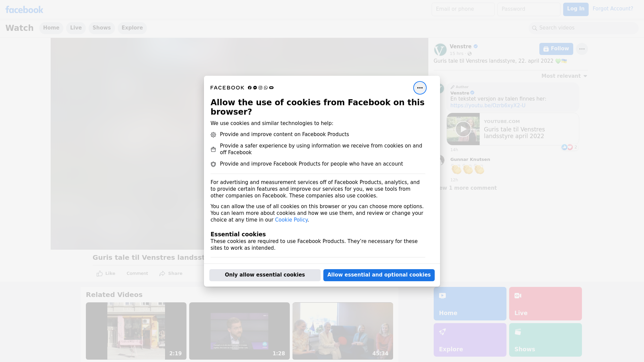Open the post three-dot menu beside Follow
The height and width of the screenshot is (362, 644).
pos(582,49)
